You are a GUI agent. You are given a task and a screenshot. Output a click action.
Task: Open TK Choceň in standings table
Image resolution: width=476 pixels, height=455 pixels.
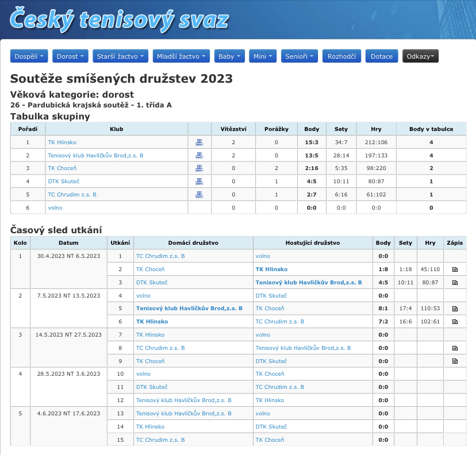(x=62, y=168)
